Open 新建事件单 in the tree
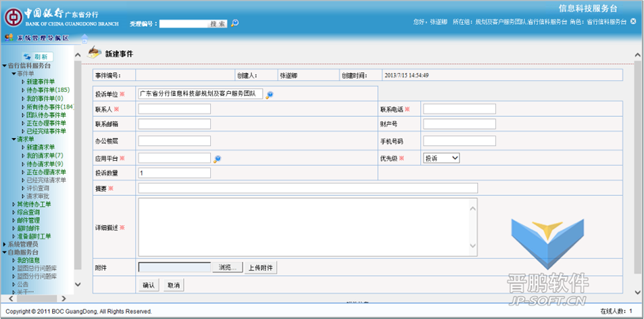 (41, 82)
